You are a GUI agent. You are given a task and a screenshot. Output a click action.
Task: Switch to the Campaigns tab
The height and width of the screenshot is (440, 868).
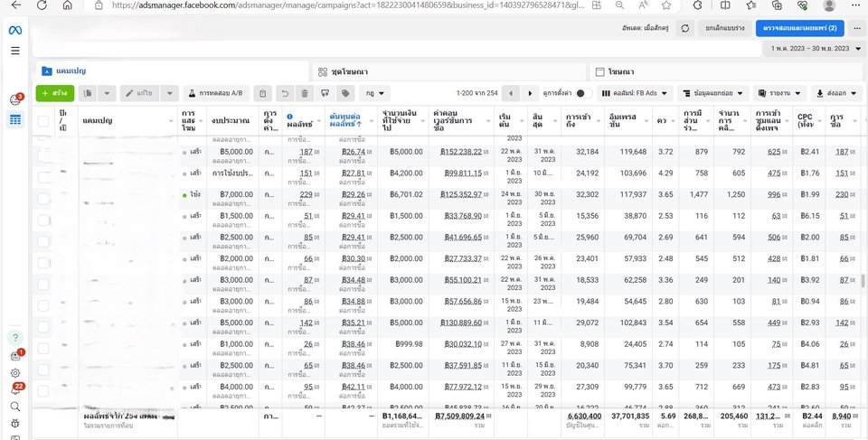click(172, 71)
